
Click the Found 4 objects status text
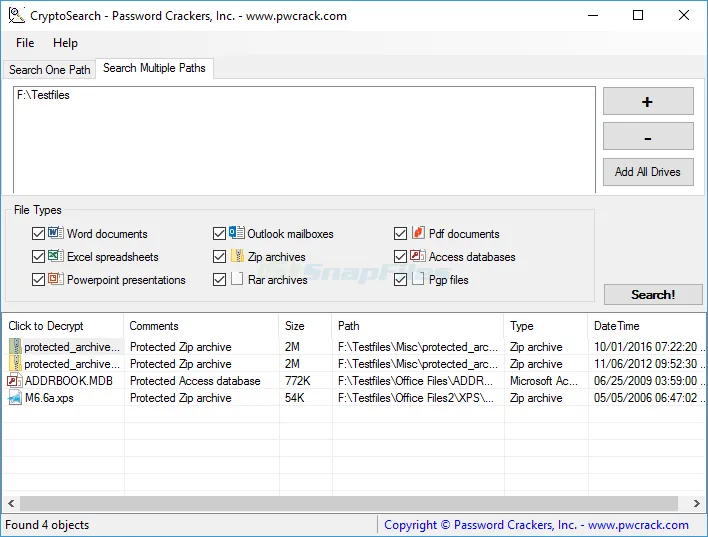click(x=47, y=525)
